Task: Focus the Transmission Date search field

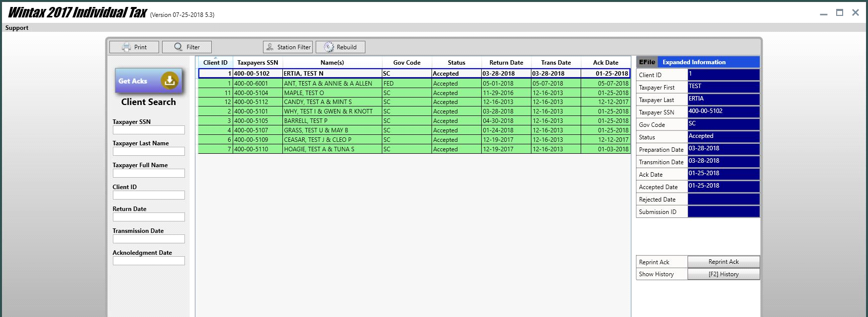Action: pos(149,239)
